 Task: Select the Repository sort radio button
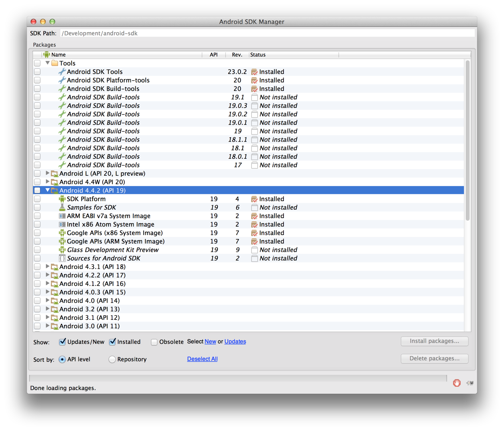click(x=112, y=359)
